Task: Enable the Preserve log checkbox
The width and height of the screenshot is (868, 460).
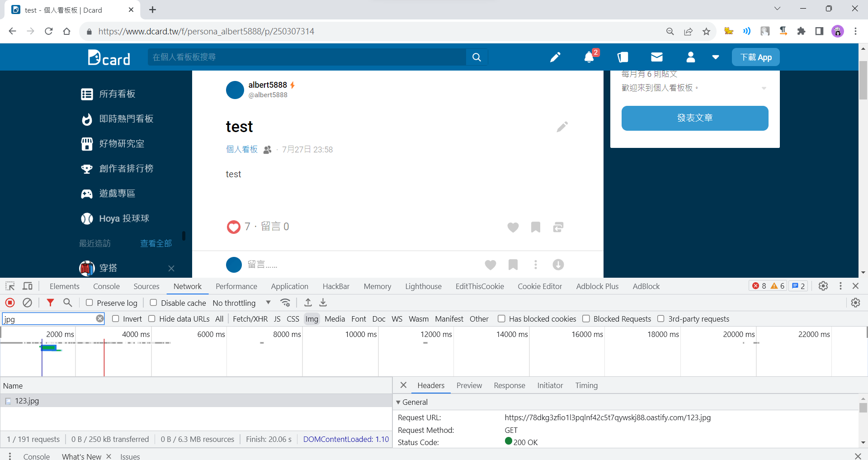Action: point(90,303)
